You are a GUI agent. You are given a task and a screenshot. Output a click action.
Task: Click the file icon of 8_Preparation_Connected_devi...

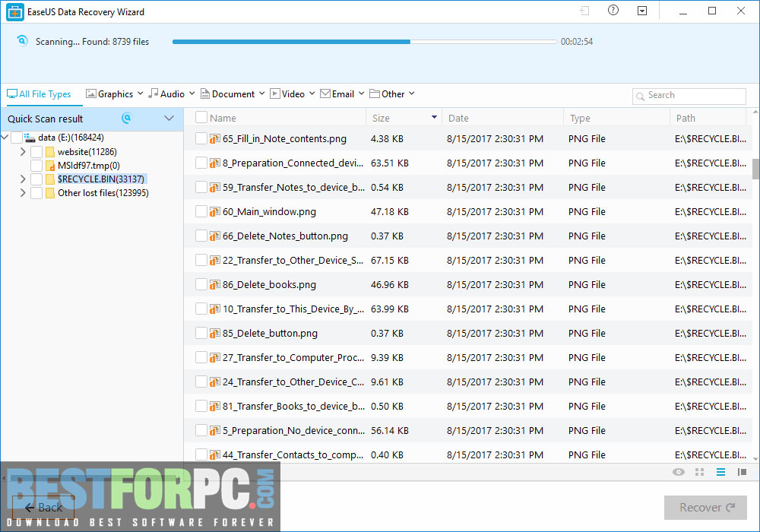(x=215, y=163)
